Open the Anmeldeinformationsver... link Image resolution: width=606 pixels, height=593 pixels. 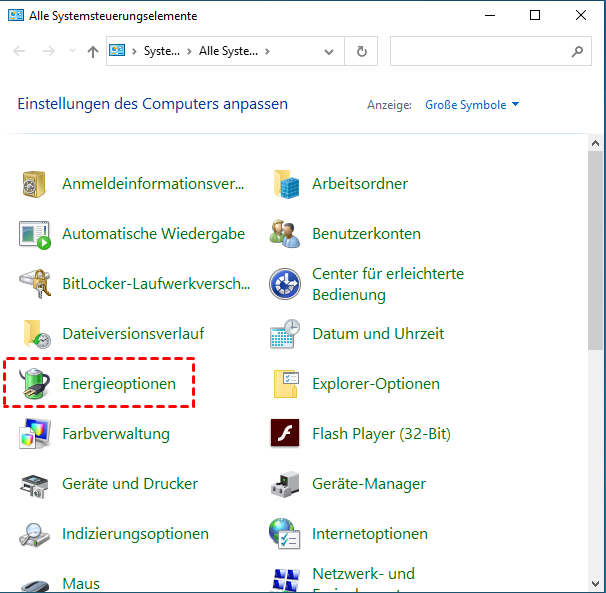pyautogui.click(x=153, y=184)
